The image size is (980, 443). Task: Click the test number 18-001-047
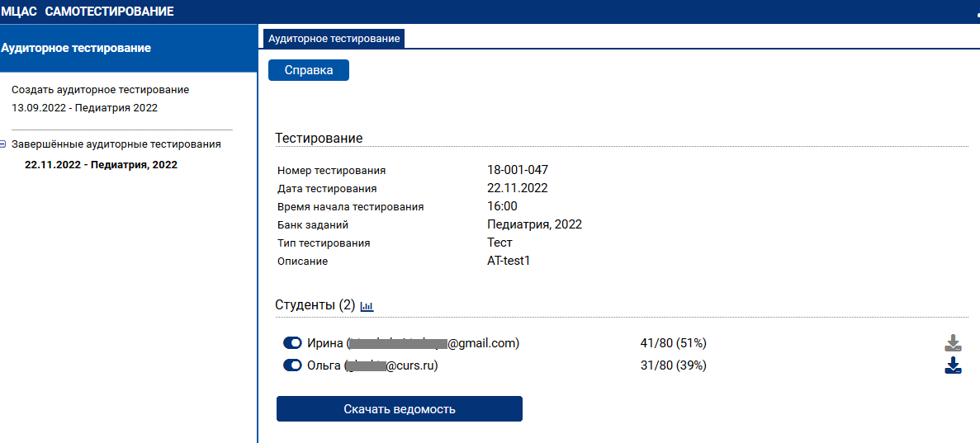pyautogui.click(x=518, y=170)
